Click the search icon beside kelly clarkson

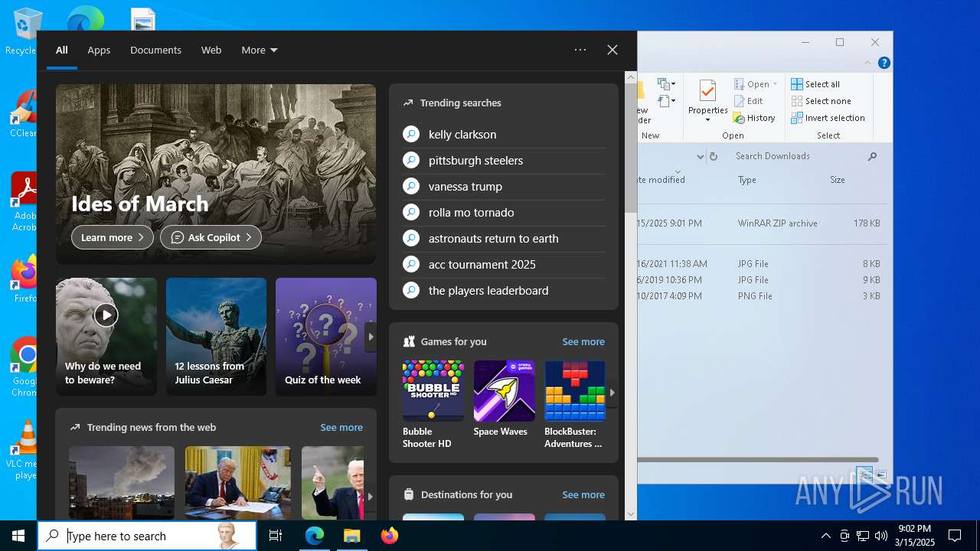coord(411,134)
